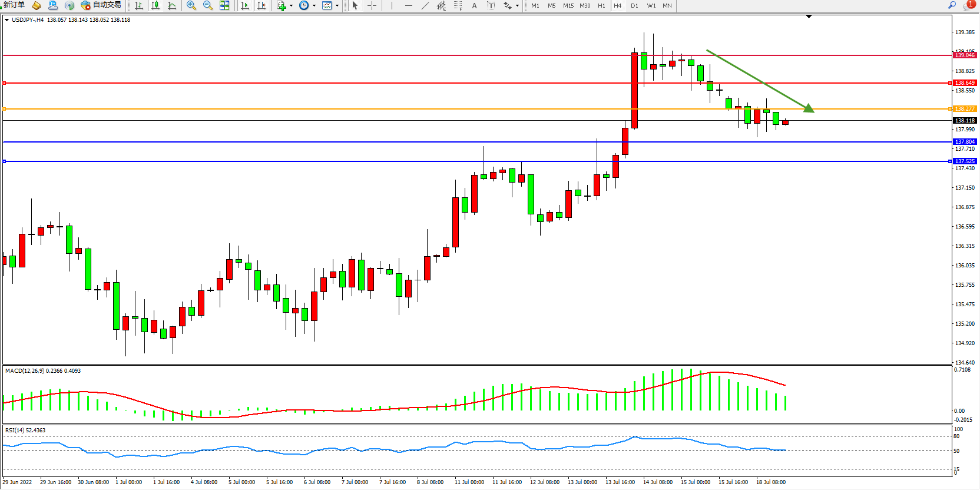Image resolution: width=980 pixels, height=490 pixels.
Task: Open the periods clock dropdown arrow
Action: pyautogui.click(x=314, y=5)
